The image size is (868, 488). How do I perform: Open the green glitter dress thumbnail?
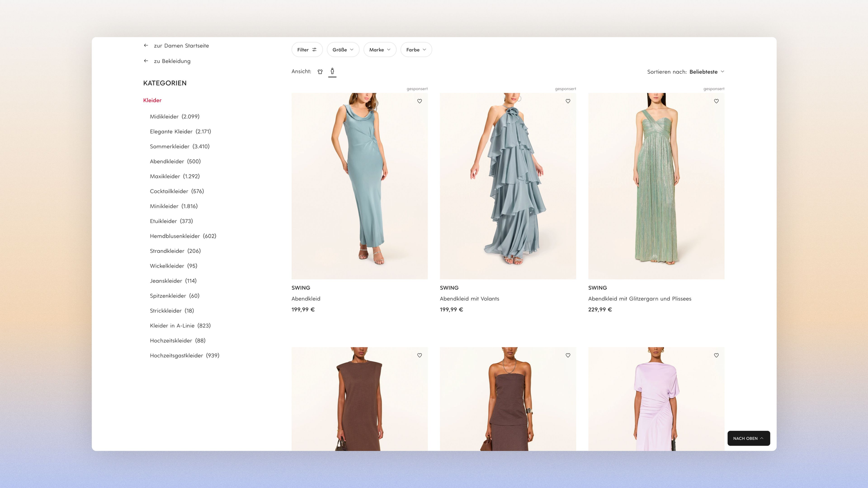tap(656, 186)
